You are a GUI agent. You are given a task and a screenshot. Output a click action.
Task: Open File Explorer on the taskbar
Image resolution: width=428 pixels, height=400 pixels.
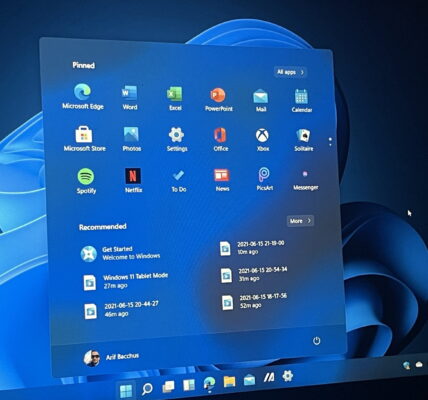[x=229, y=381]
